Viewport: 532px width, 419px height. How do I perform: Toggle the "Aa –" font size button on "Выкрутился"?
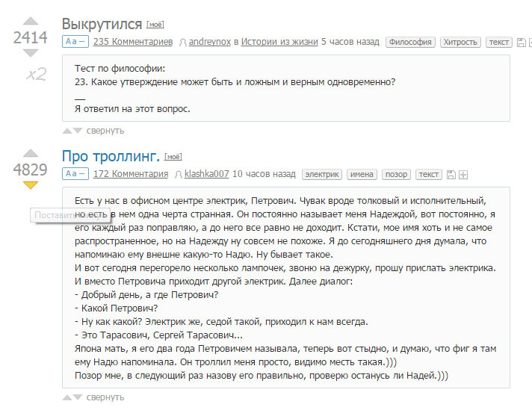point(75,42)
